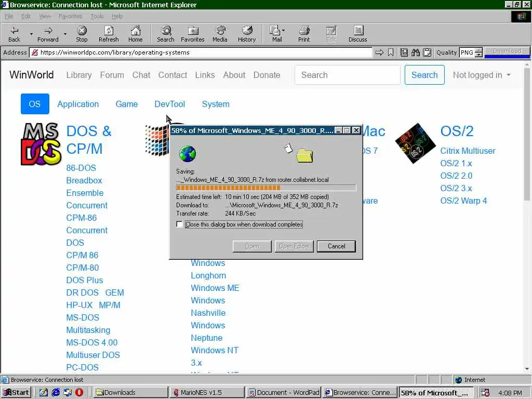Open the File menu
This screenshot has width=532, height=399.
pos(9,16)
